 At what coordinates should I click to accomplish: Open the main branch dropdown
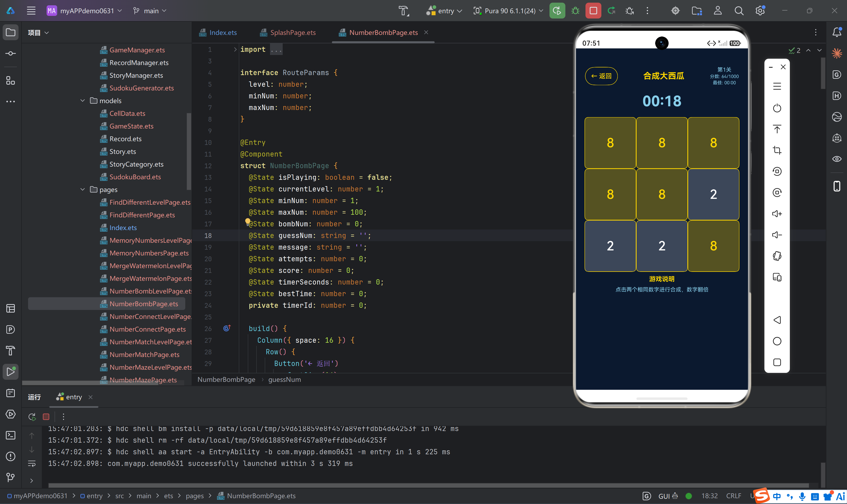tap(150, 11)
